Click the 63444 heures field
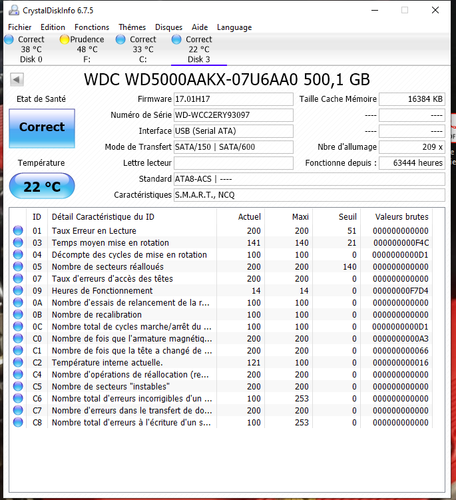The image size is (456, 500). tap(412, 163)
